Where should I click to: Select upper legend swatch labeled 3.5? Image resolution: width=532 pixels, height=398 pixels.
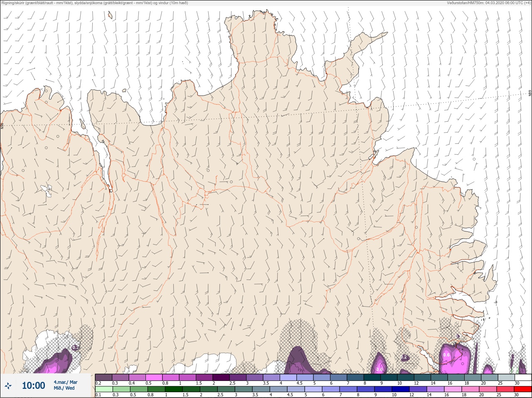point(271,377)
